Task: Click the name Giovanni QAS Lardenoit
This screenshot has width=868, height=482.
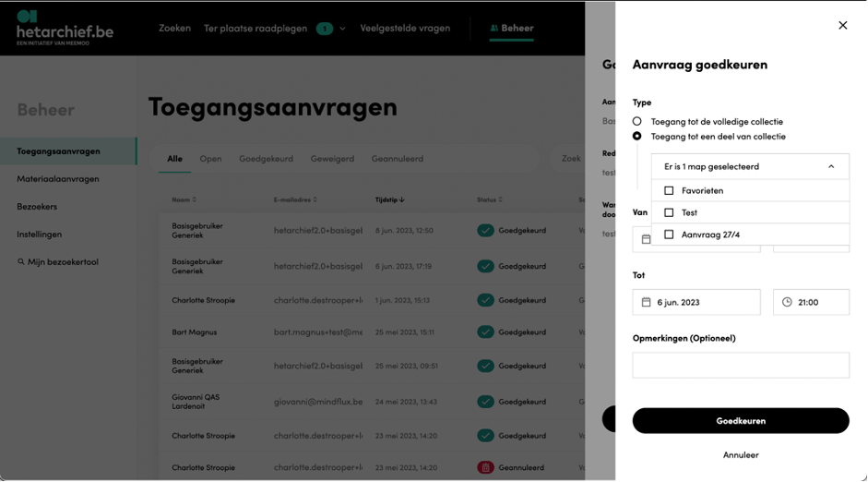Action: tap(196, 403)
